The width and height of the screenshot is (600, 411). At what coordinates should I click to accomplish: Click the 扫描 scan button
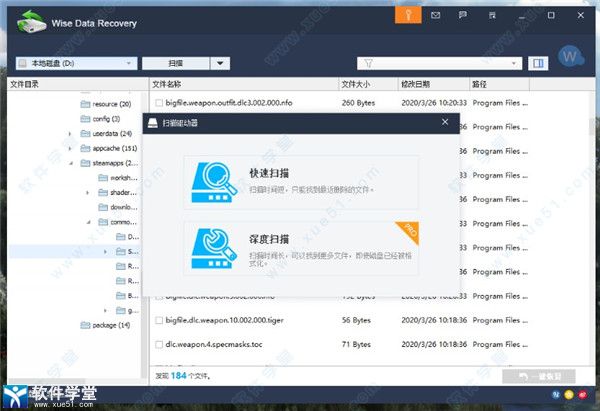[176, 63]
